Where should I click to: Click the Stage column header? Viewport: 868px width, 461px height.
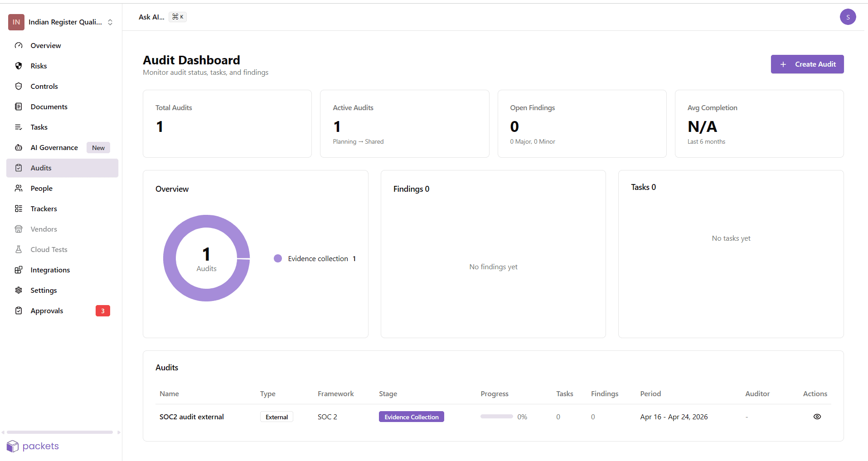point(388,393)
